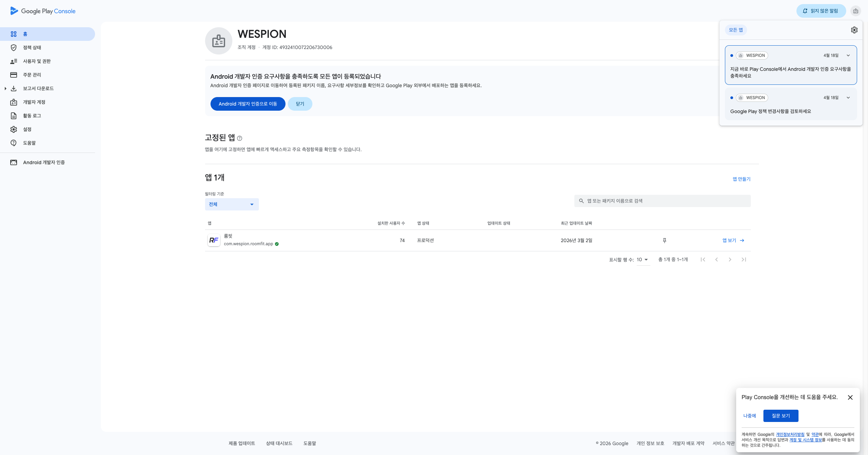The width and height of the screenshot is (868, 455).
Task: Click the 룸핏 RF app icon
Action: tap(214, 240)
